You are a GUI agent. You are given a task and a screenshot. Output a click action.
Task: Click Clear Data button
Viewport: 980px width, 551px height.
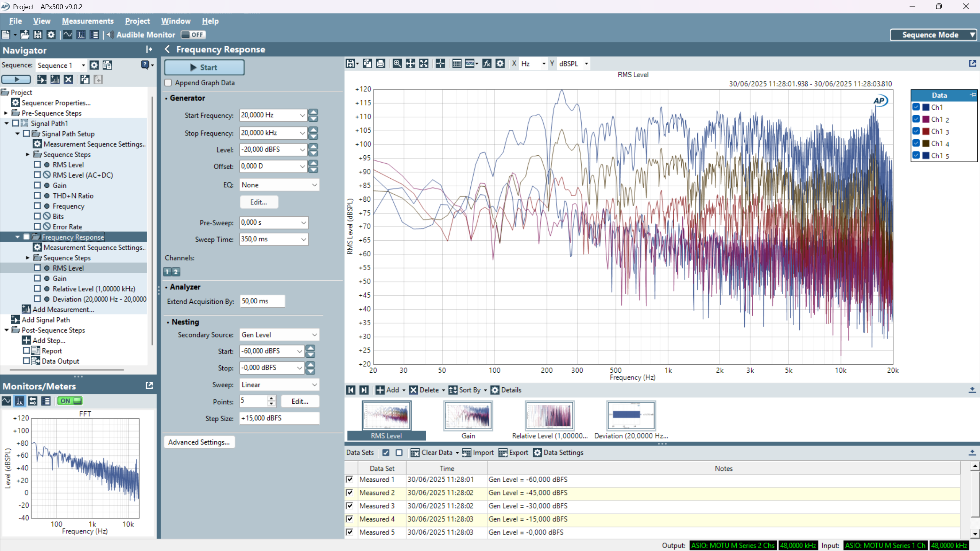(432, 453)
